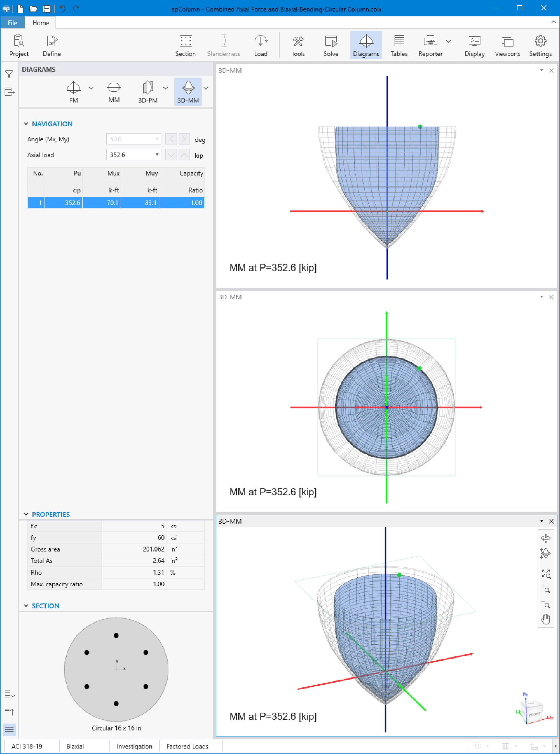The height and width of the screenshot is (754, 560).
Task: Click the Section tool in ribbon
Action: [x=185, y=45]
